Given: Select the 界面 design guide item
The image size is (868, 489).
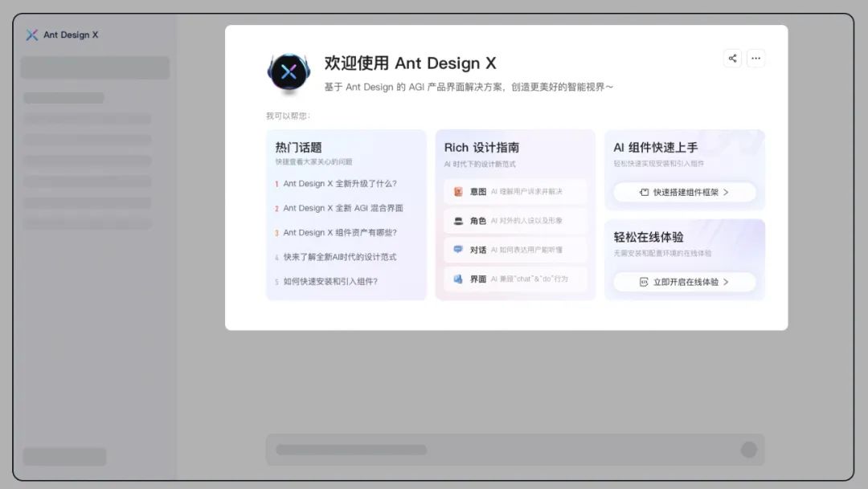Looking at the screenshot, I should [x=515, y=279].
